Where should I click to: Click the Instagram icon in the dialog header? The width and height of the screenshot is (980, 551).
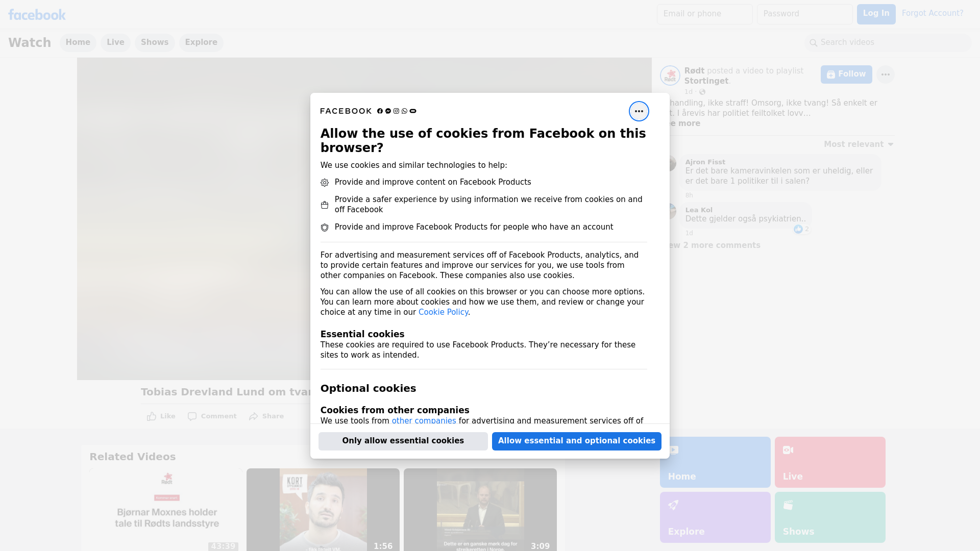point(396,111)
